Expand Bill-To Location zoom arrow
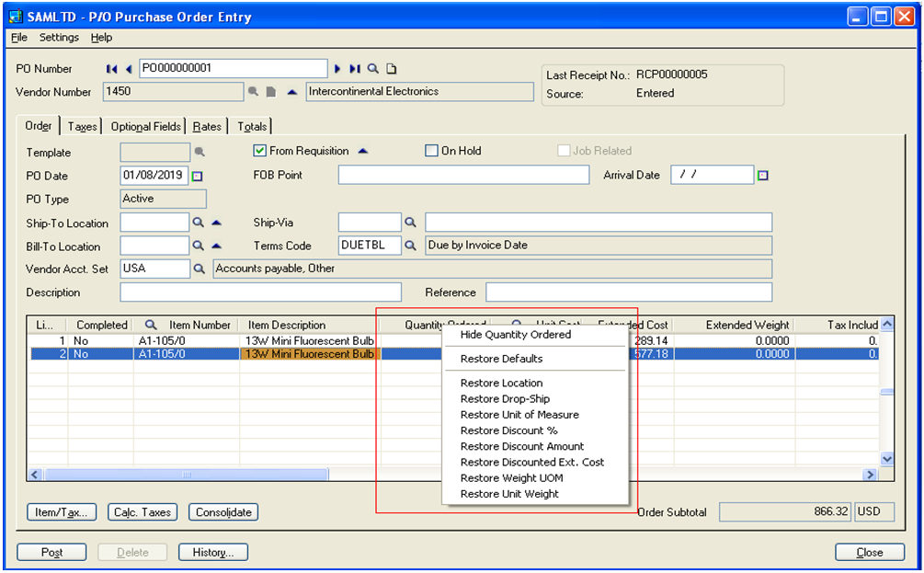 (216, 246)
